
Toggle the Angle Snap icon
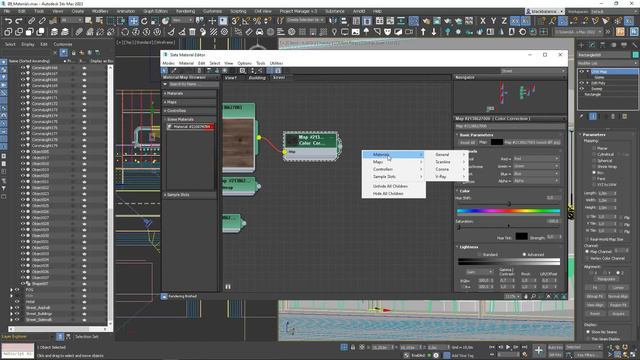pos(246,20)
